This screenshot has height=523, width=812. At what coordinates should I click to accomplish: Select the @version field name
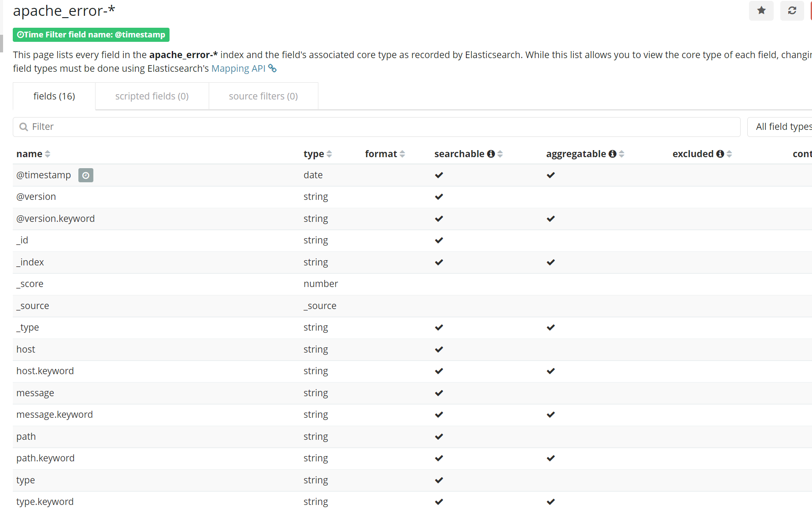tap(36, 197)
